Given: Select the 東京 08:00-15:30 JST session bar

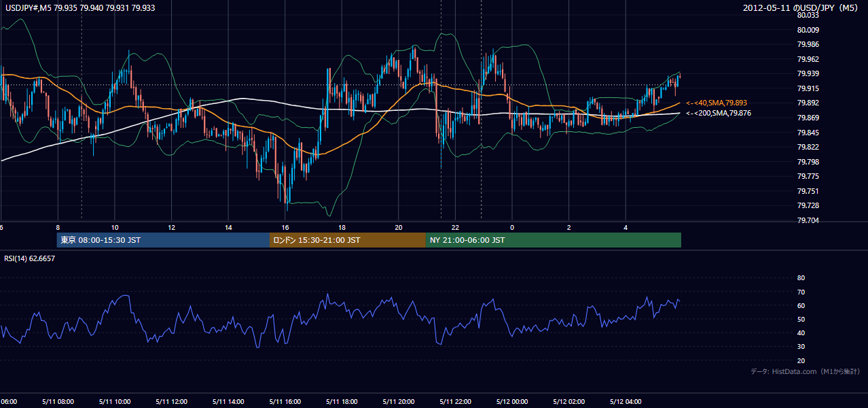Looking at the screenshot, I should pyautogui.click(x=163, y=240).
